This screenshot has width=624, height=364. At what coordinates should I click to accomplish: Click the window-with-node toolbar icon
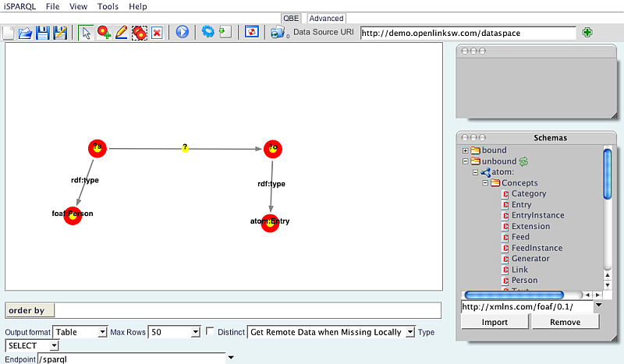pos(251,32)
